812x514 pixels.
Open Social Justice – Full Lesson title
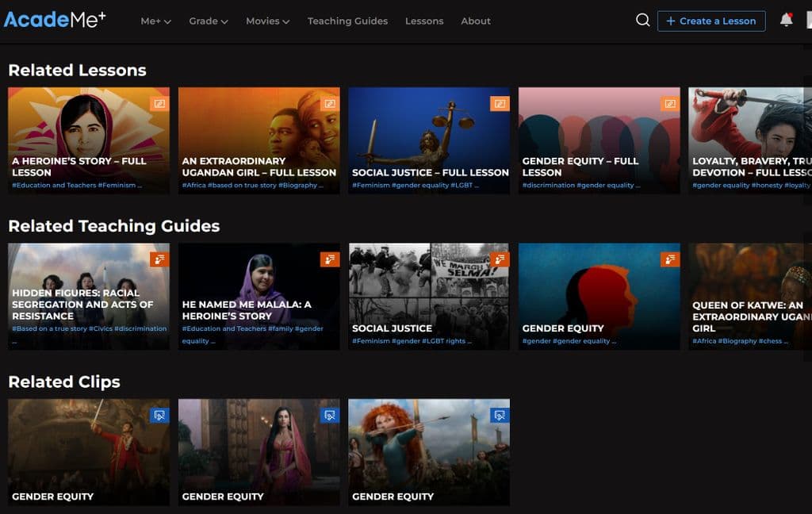click(431, 173)
